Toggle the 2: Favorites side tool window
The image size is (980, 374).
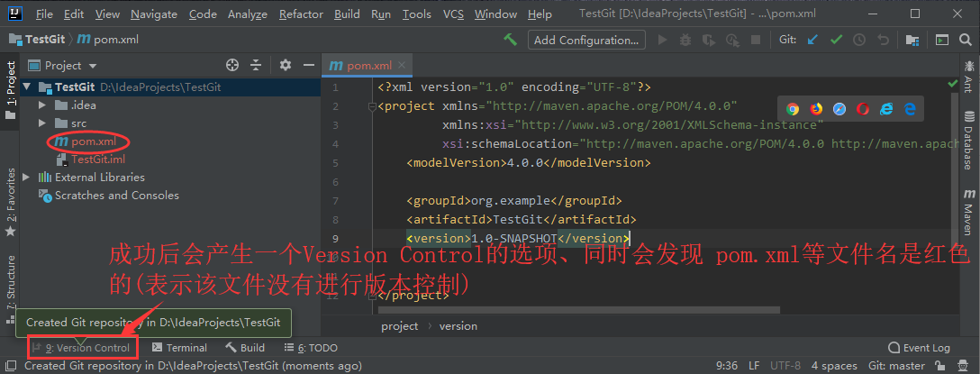click(11, 202)
